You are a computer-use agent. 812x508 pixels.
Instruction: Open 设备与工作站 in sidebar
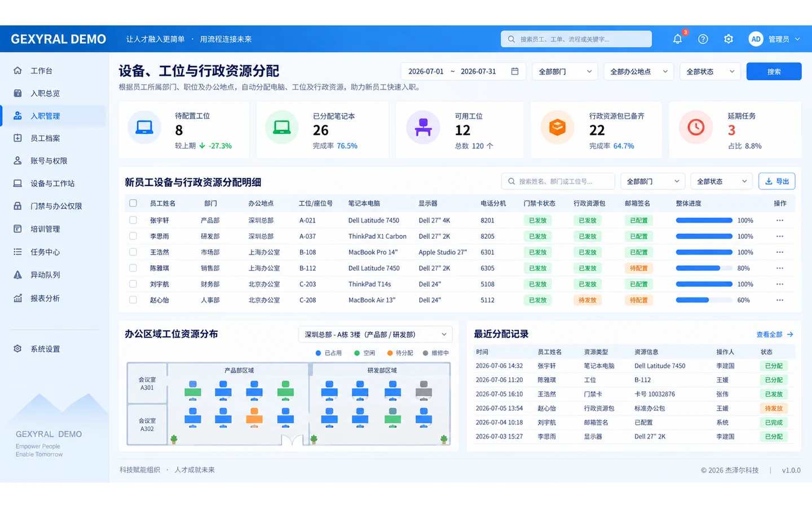pos(54,183)
